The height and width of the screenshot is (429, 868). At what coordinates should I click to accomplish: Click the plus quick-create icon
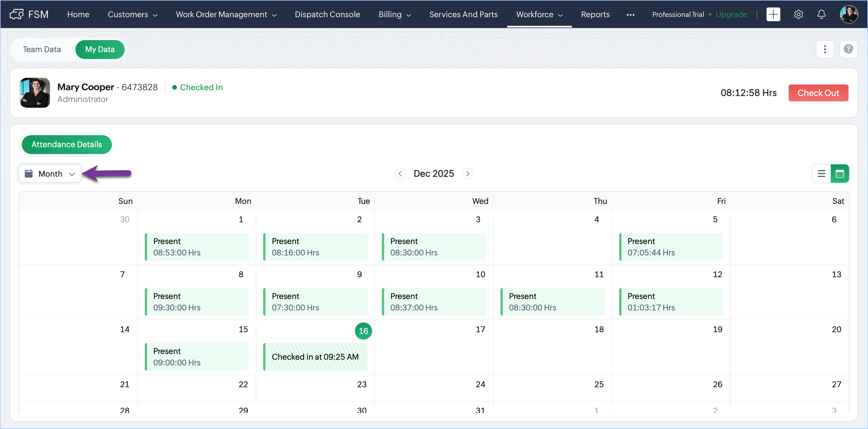pyautogui.click(x=773, y=14)
